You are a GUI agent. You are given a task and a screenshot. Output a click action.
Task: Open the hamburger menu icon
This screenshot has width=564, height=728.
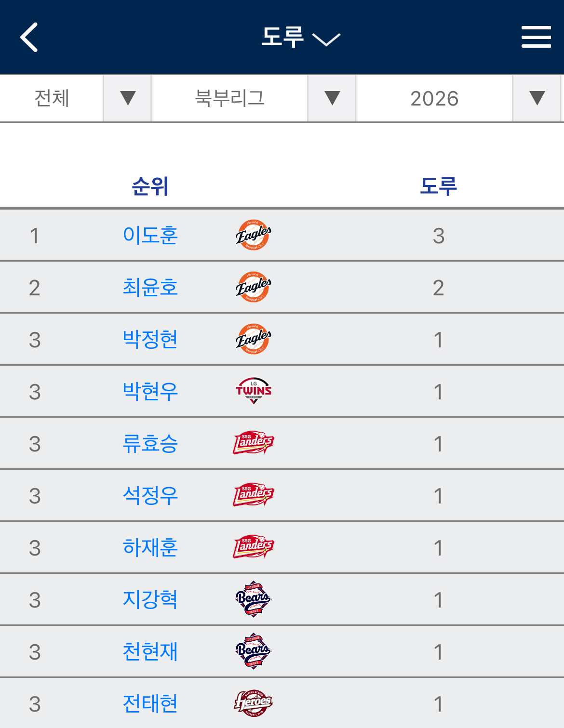pos(536,37)
